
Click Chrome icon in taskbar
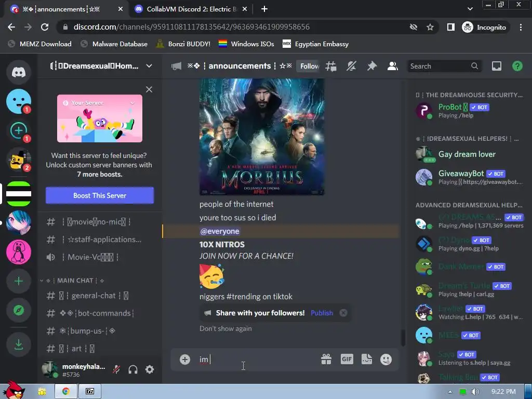pyautogui.click(x=66, y=391)
